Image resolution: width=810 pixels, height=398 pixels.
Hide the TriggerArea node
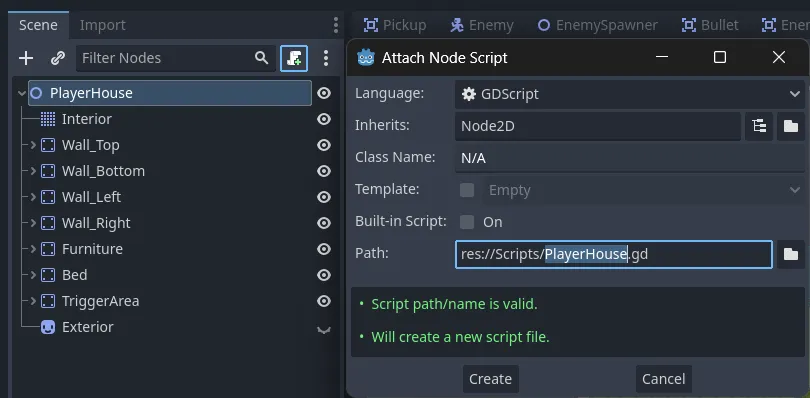tap(324, 301)
